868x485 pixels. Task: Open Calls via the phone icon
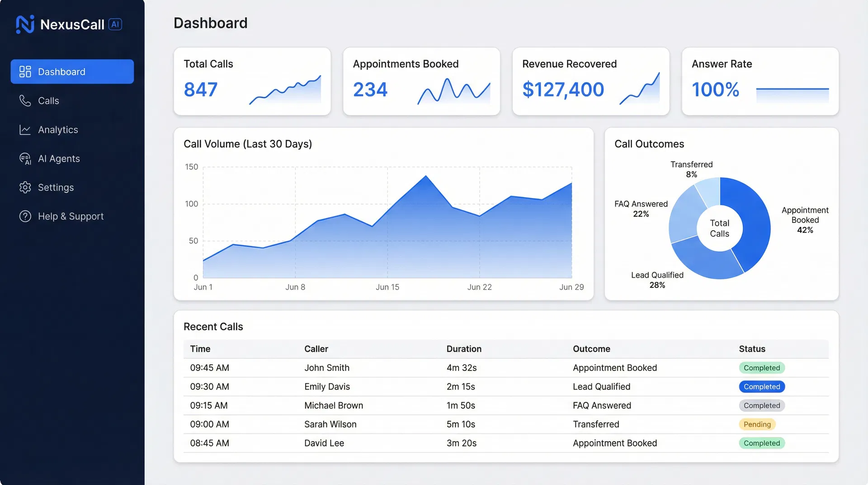point(25,100)
